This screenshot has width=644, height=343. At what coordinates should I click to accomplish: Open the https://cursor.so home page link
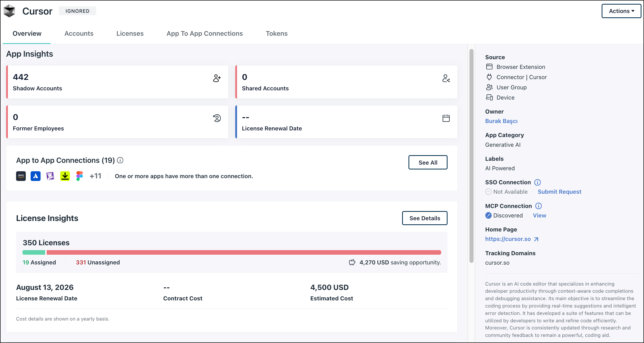click(x=512, y=239)
